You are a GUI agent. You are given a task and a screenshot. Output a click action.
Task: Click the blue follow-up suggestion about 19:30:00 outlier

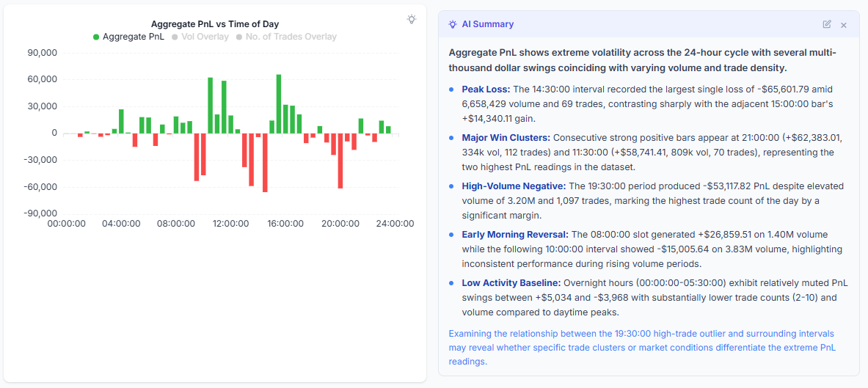click(642, 348)
